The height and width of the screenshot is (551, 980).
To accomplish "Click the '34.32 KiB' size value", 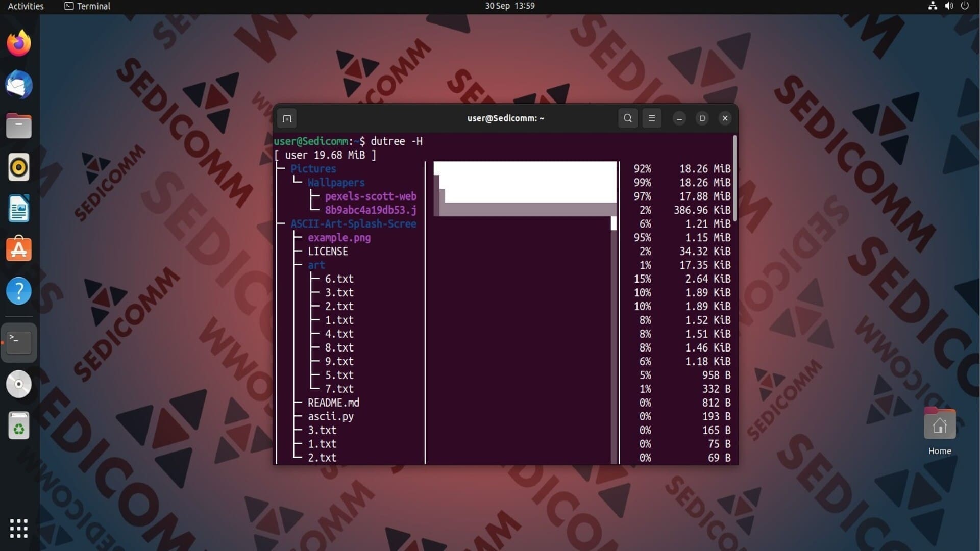I will 705,252.
